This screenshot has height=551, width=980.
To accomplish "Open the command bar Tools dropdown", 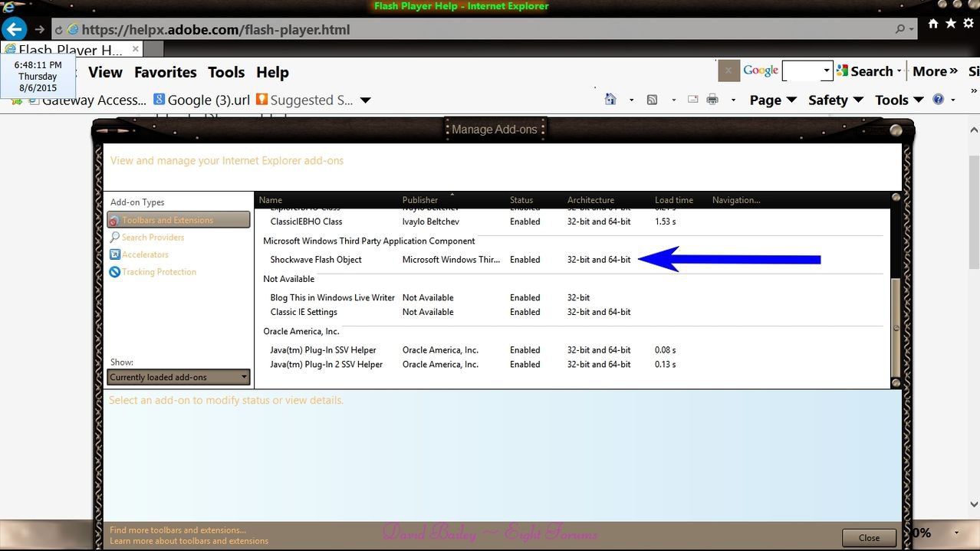I will (x=899, y=100).
